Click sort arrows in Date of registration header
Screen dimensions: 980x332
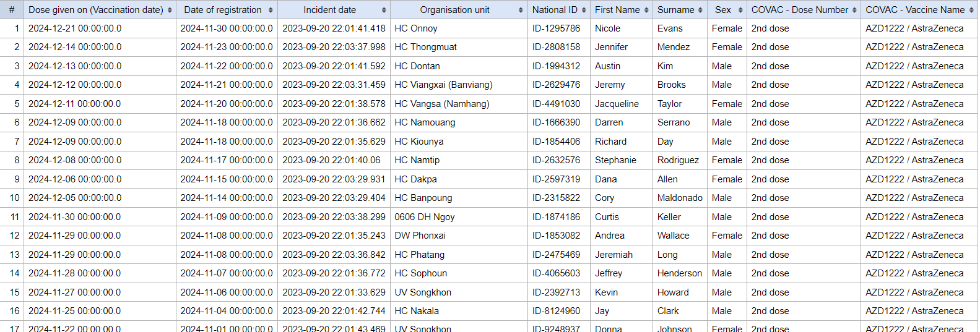click(x=271, y=10)
